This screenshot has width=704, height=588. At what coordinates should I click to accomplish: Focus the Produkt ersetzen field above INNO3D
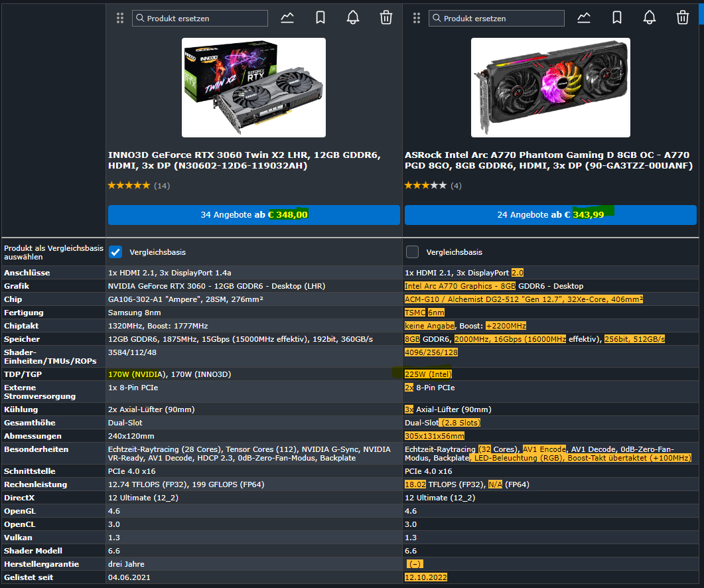[x=200, y=19]
